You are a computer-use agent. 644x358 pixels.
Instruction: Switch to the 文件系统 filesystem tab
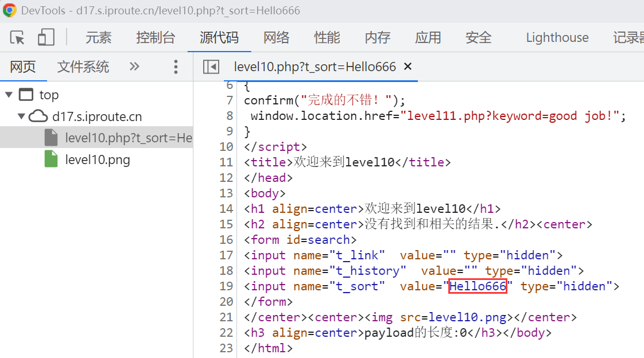(x=83, y=67)
